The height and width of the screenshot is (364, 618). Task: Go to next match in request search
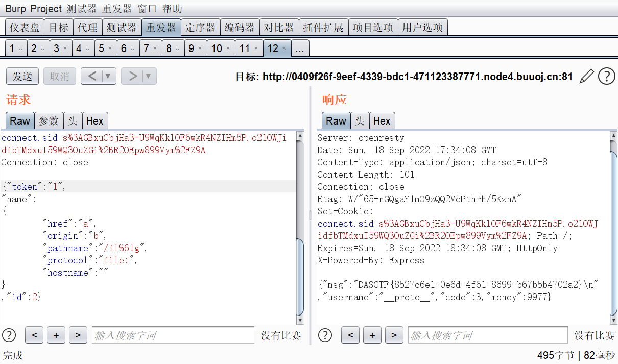78,335
